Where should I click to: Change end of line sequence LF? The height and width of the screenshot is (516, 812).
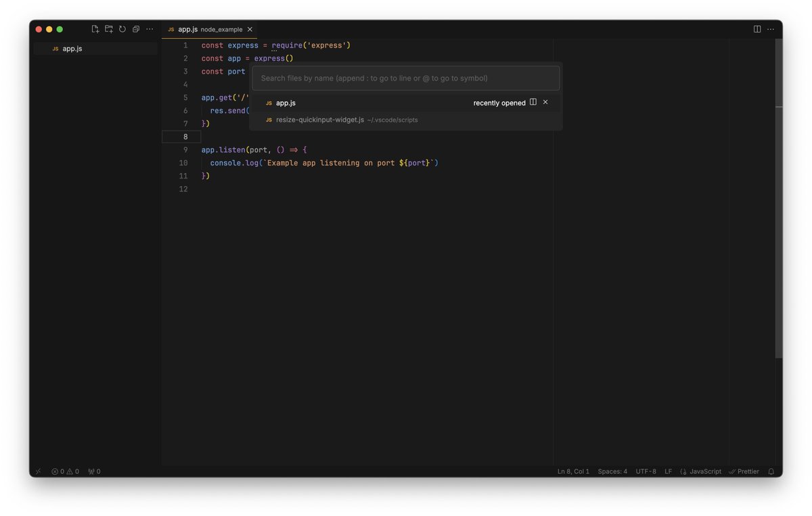[669, 471]
